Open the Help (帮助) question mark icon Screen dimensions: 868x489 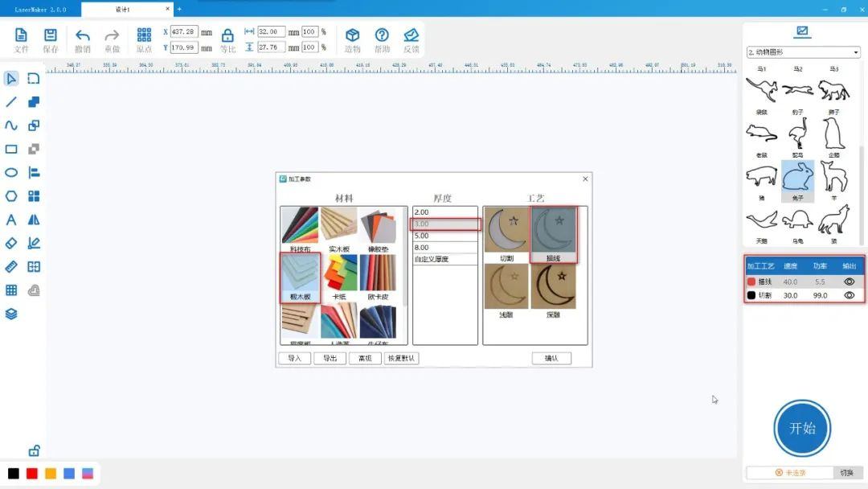click(382, 35)
